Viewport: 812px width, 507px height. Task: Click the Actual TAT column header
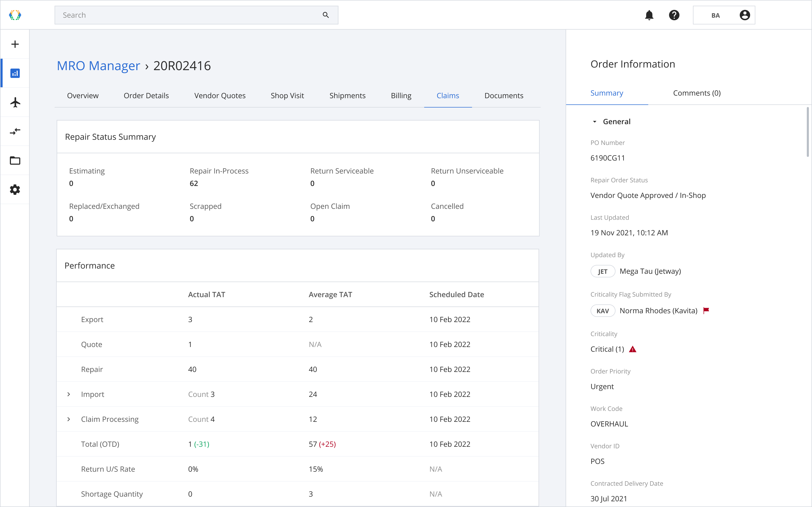(x=206, y=295)
